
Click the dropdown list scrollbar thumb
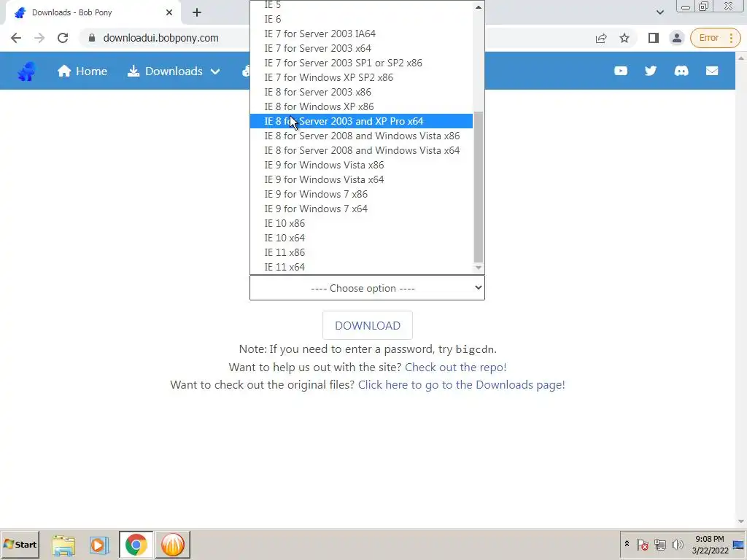point(479,187)
